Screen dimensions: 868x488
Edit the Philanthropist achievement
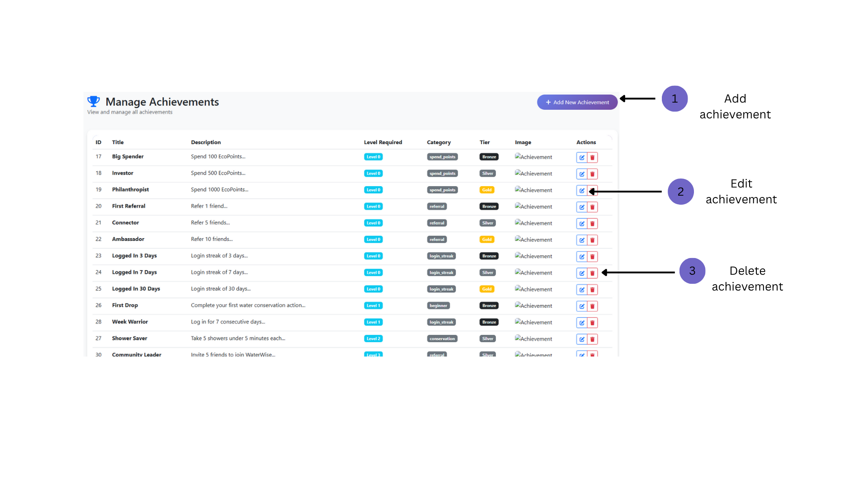coord(582,191)
